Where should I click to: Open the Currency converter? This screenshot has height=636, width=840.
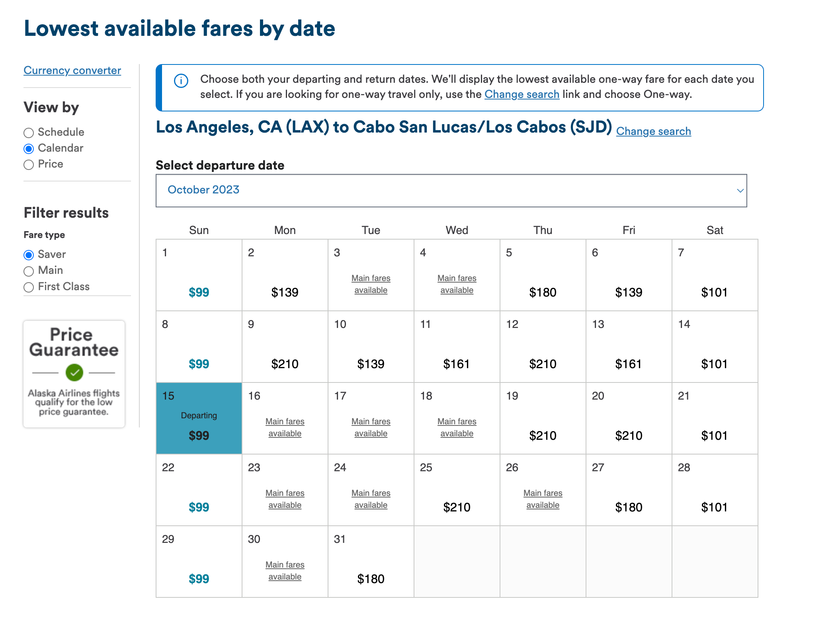click(72, 70)
